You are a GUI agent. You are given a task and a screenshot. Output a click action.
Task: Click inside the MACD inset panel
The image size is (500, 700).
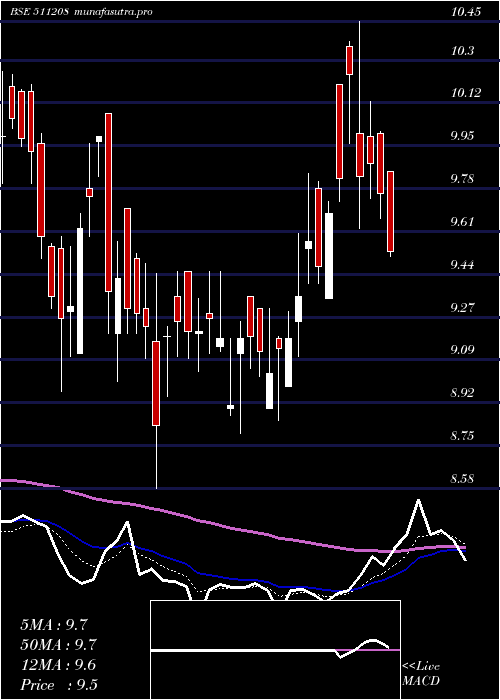(x=275, y=650)
